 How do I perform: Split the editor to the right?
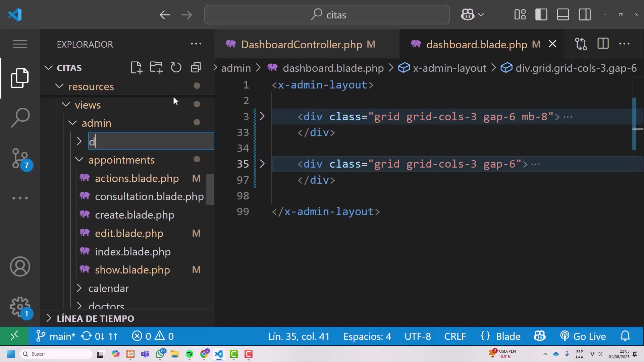(x=603, y=44)
